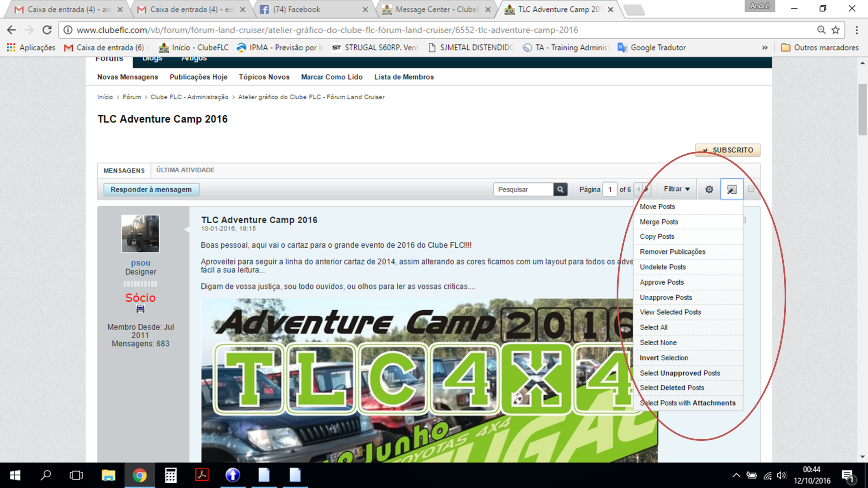Reload the current page

(47, 30)
